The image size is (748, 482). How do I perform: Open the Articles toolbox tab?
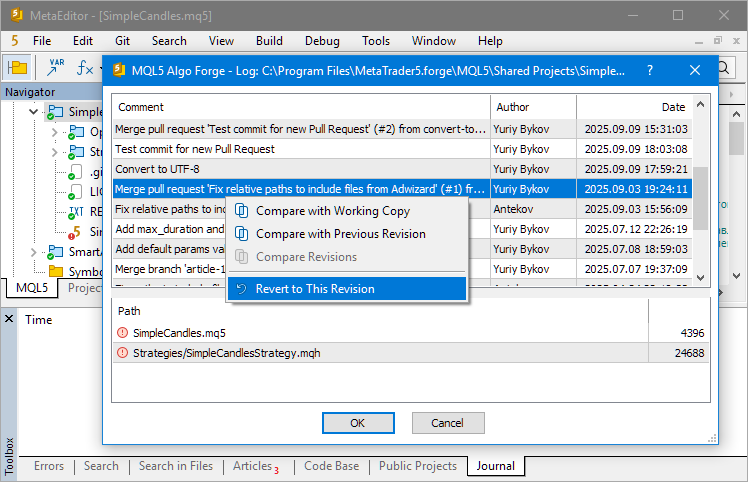[256, 466]
